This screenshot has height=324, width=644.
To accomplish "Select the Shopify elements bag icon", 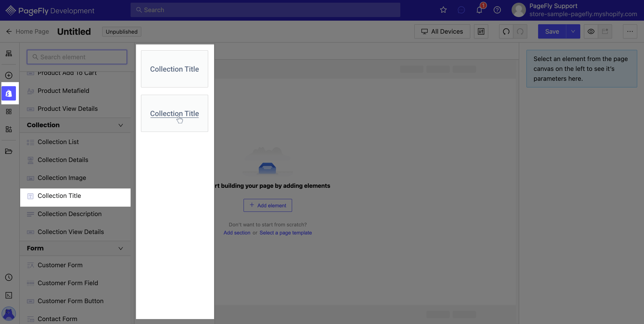I will point(9,93).
